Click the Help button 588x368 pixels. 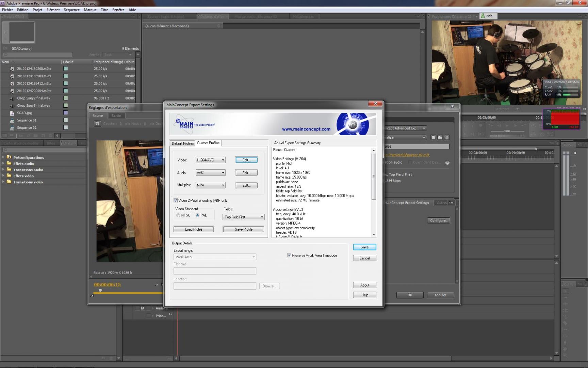pyautogui.click(x=364, y=295)
